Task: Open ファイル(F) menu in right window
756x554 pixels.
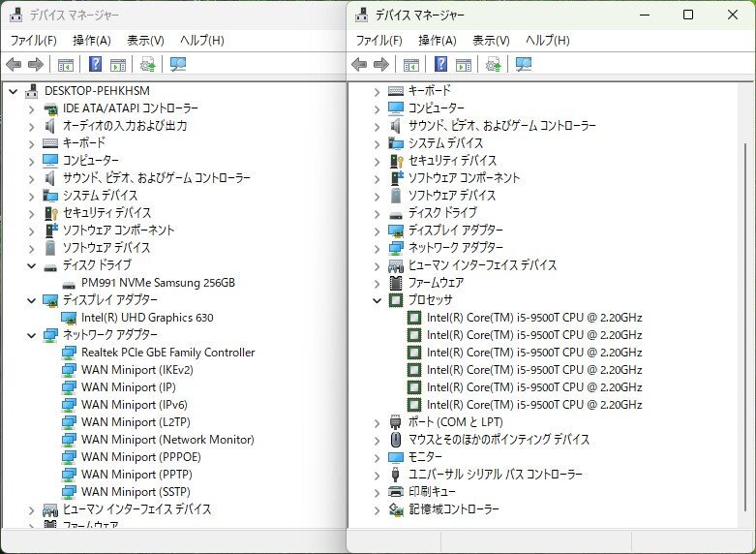Action: [378, 40]
